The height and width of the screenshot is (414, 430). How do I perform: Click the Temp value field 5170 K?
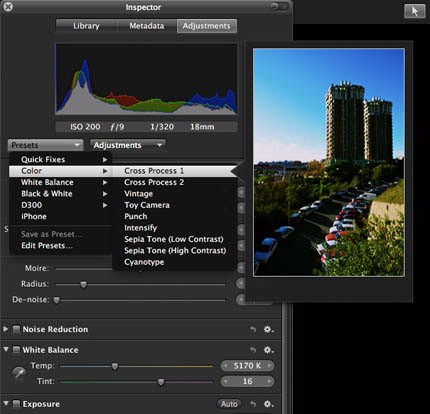[x=247, y=366]
